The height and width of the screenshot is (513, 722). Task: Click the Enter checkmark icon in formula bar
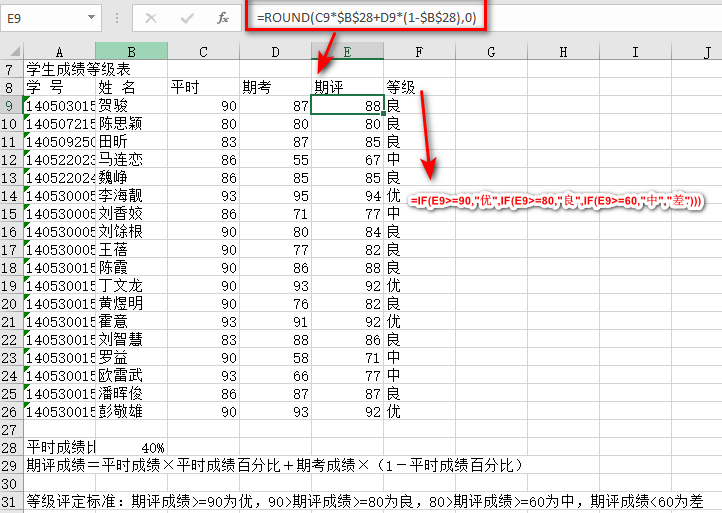(x=187, y=18)
